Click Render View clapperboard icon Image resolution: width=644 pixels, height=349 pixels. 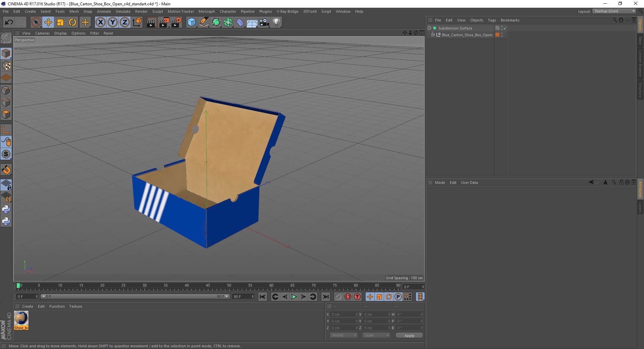click(152, 22)
